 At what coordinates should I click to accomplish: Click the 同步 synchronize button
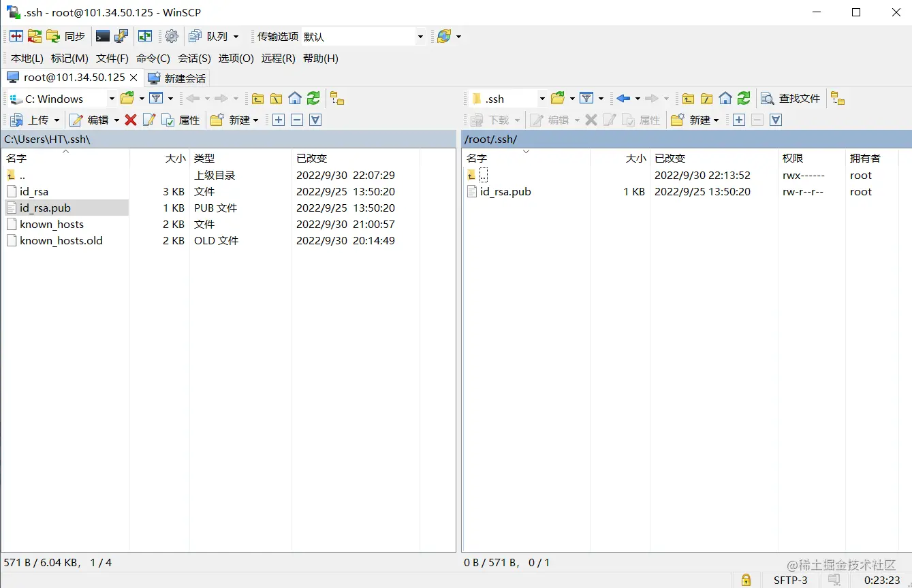[66, 36]
